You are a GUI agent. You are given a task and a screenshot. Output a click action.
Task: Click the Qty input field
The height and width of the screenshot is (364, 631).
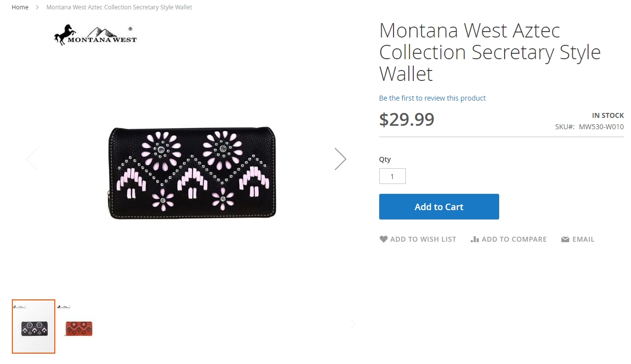coord(393,176)
